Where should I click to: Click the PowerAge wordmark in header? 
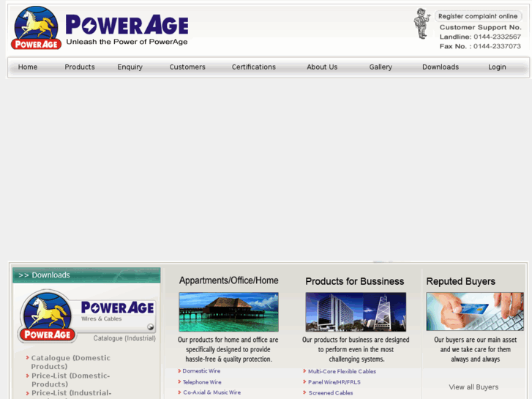click(127, 24)
